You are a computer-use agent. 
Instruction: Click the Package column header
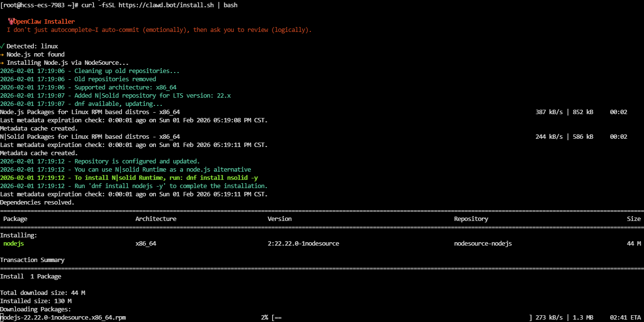pos(15,219)
